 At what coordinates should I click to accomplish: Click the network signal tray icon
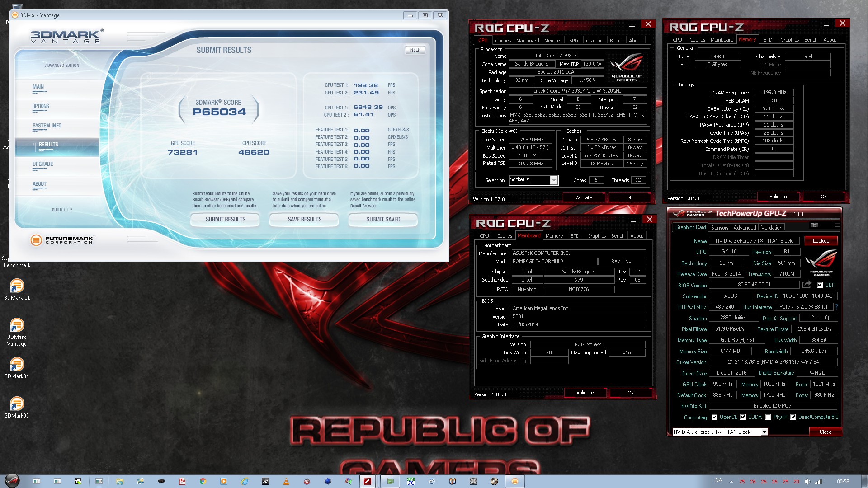tap(818, 482)
